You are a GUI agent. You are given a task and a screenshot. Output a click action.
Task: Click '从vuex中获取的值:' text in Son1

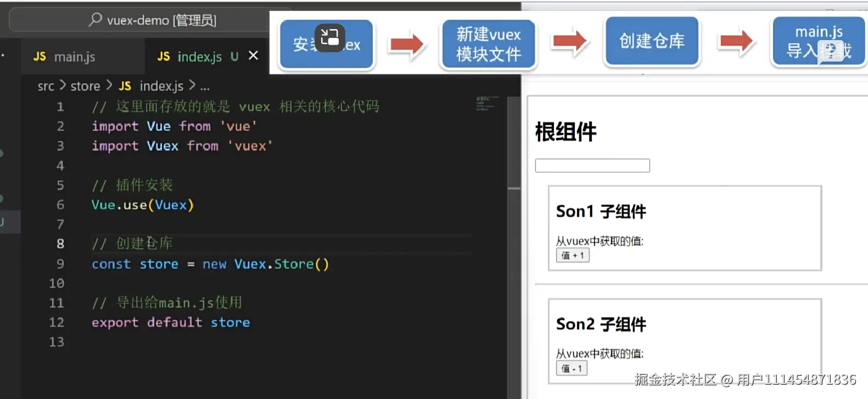click(600, 241)
